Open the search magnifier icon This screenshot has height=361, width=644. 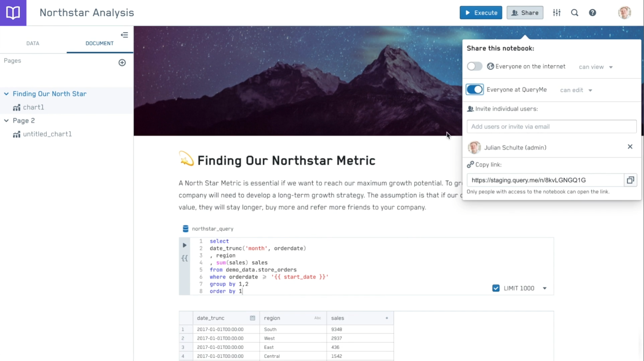[x=574, y=13]
